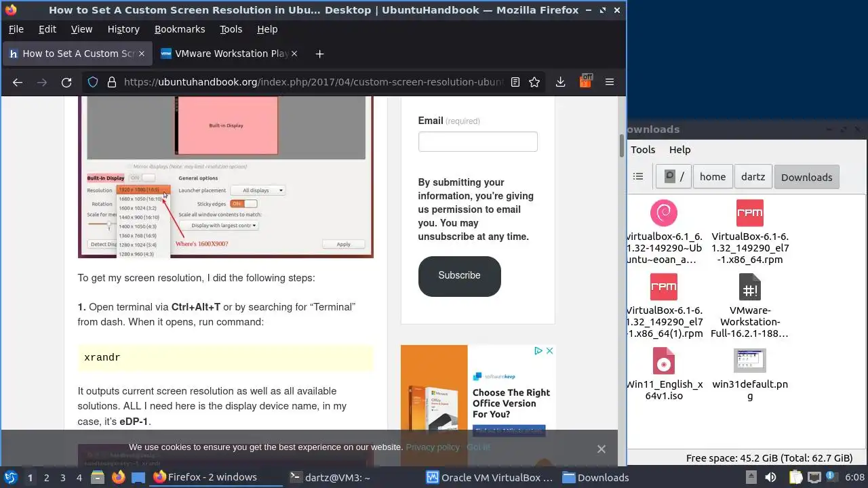Open file manager quick launcher in taskbar

[98, 477]
